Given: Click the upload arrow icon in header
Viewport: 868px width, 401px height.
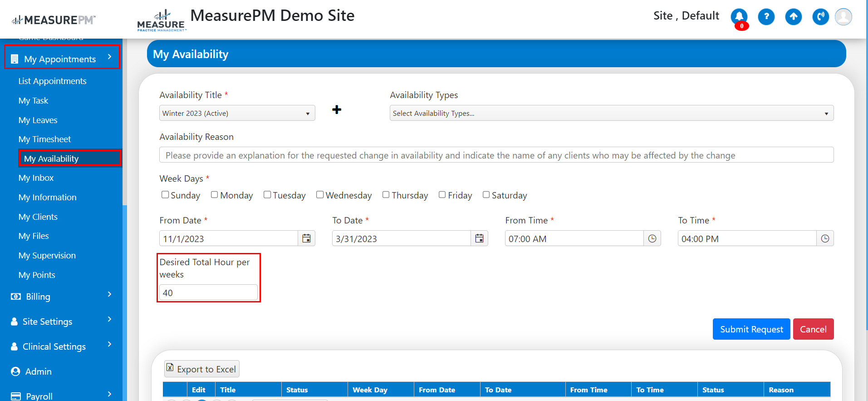Looking at the screenshot, I should (x=794, y=17).
